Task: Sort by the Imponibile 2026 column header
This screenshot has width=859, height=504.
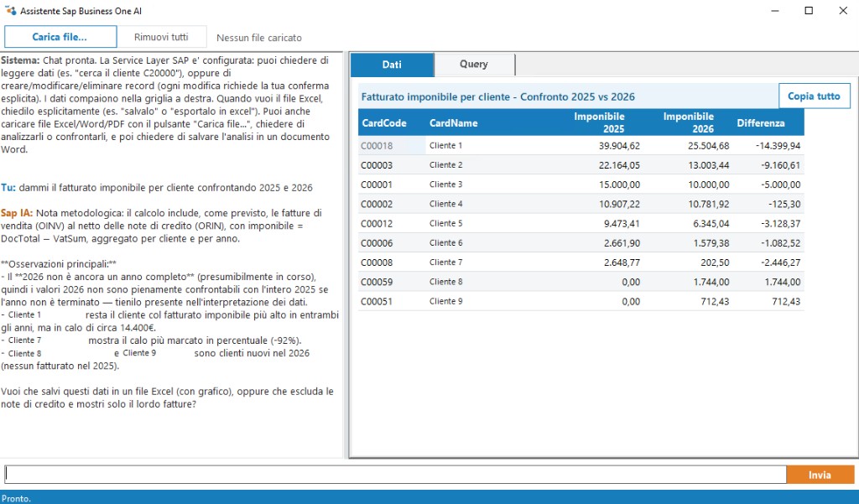Action: [688, 122]
